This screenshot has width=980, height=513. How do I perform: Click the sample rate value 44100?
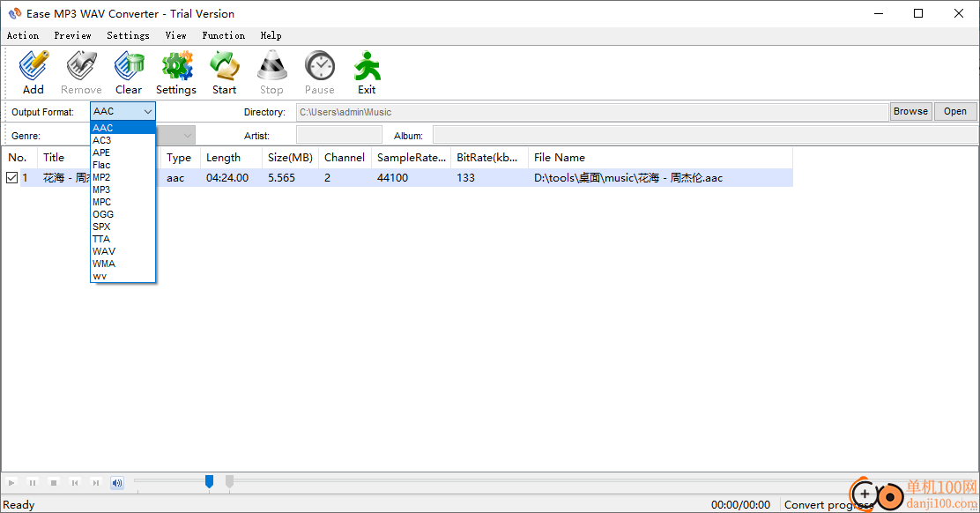coord(392,178)
